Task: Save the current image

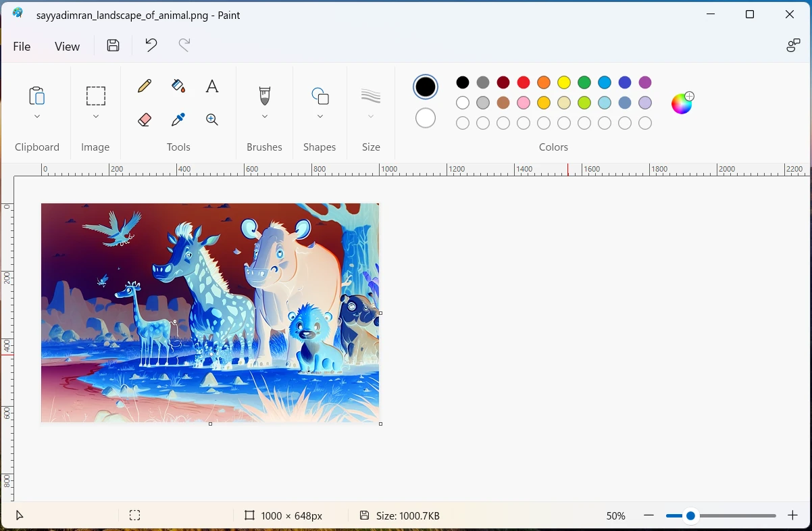Action: (x=112, y=45)
